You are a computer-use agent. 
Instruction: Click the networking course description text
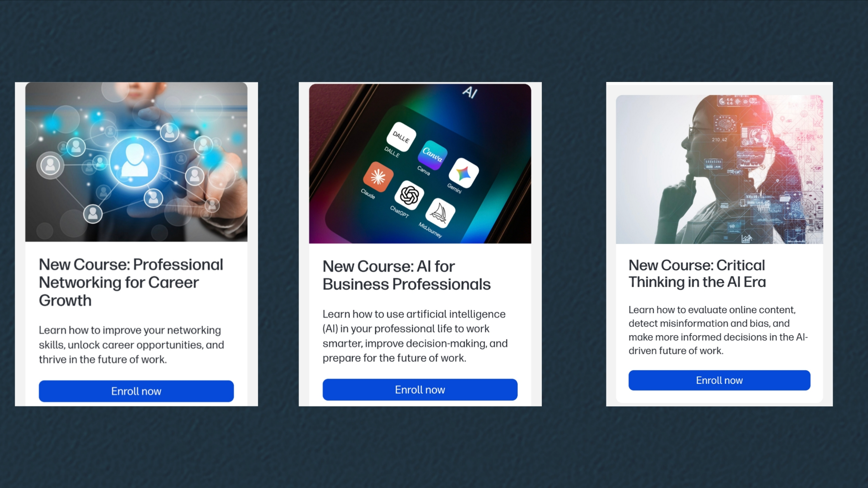[x=131, y=345]
